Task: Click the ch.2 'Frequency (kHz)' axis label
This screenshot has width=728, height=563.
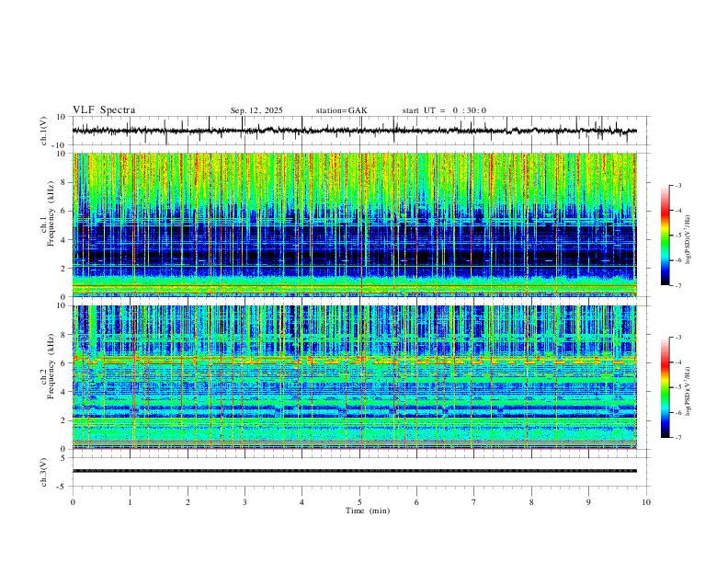Action: click(x=51, y=366)
